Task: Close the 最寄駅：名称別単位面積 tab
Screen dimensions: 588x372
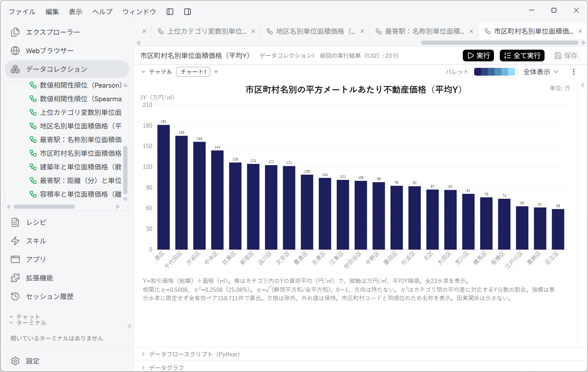Action: click(x=471, y=31)
